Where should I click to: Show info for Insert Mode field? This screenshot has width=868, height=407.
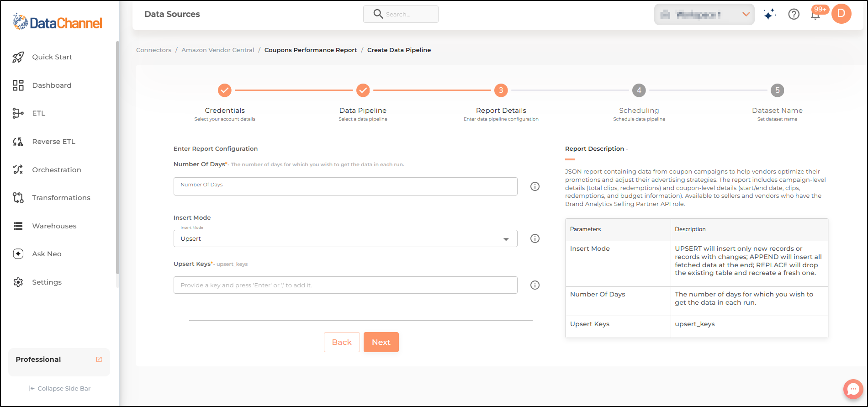535,238
